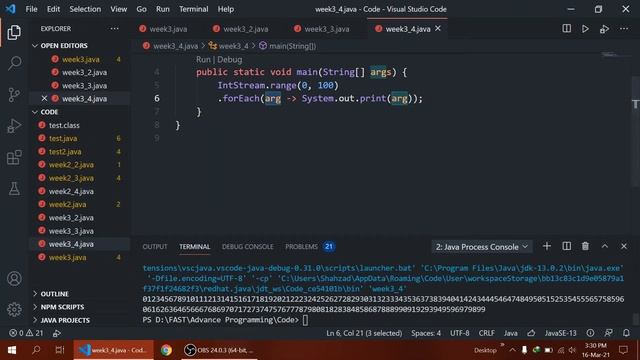The height and width of the screenshot is (360, 640).
Task: Open the Search view in activity bar
Action: point(14,63)
